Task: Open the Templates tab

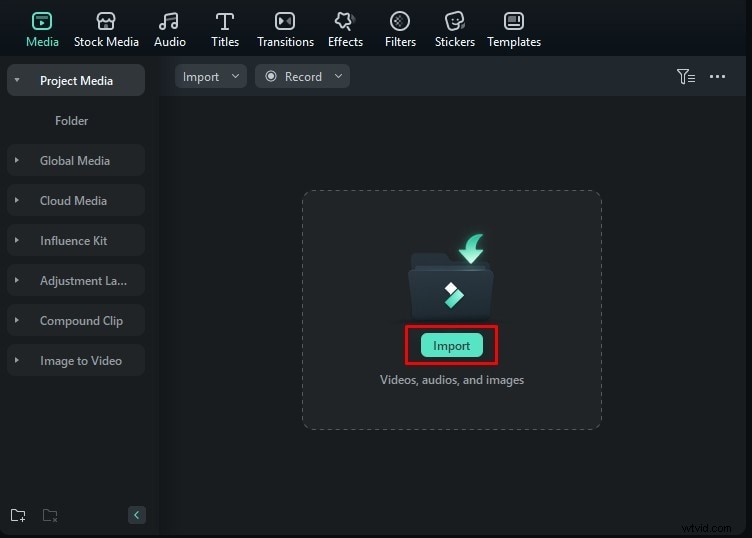Action: click(x=514, y=30)
